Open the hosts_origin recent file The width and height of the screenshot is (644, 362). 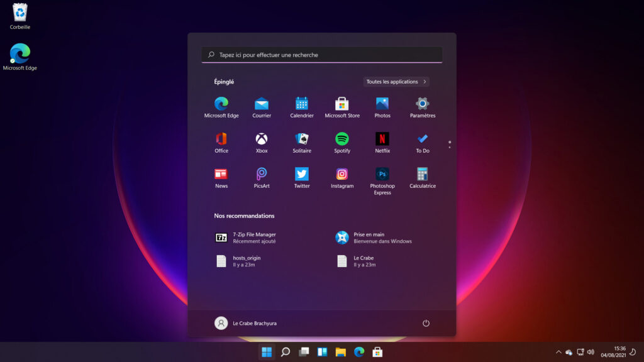[x=238, y=261]
